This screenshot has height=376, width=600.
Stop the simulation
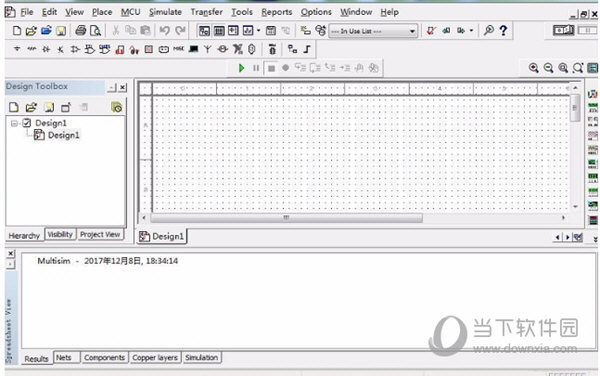point(271,68)
